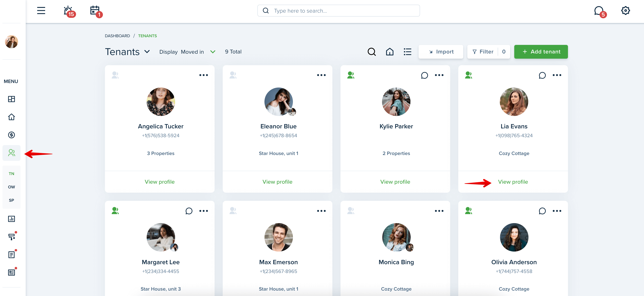Open settings gear icon

625,11
